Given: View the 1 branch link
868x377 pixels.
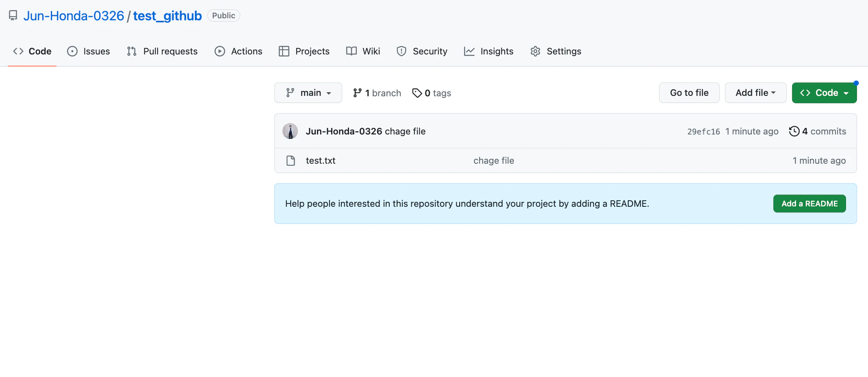Looking at the screenshot, I should (377, 93).
